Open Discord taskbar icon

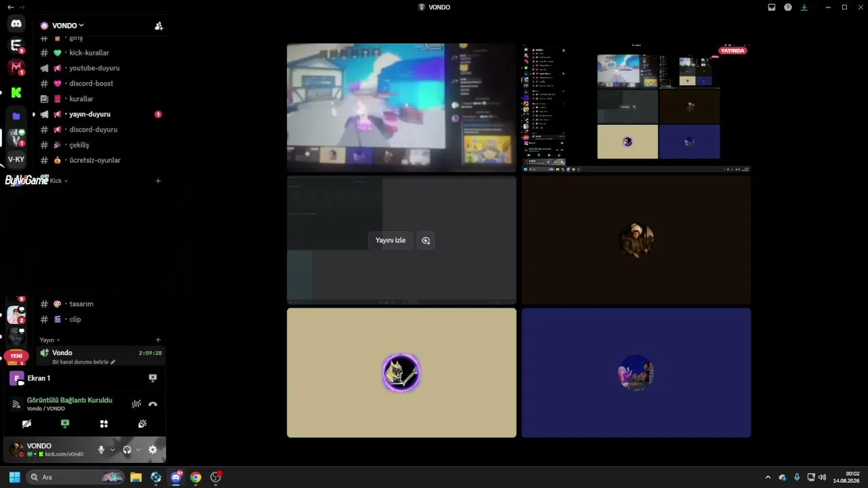click(176, 477)
